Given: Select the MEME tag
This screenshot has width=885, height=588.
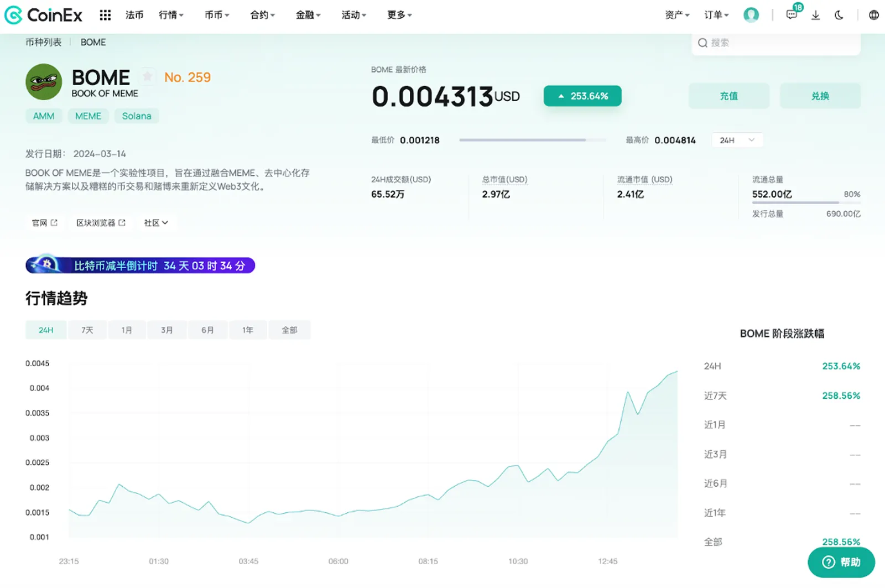Looking at the screenshot, I should tap(88, 116).
